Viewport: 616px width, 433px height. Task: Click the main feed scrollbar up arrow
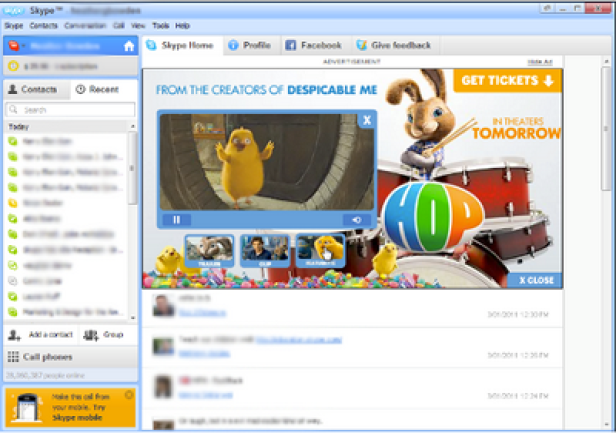coord(607,61)
